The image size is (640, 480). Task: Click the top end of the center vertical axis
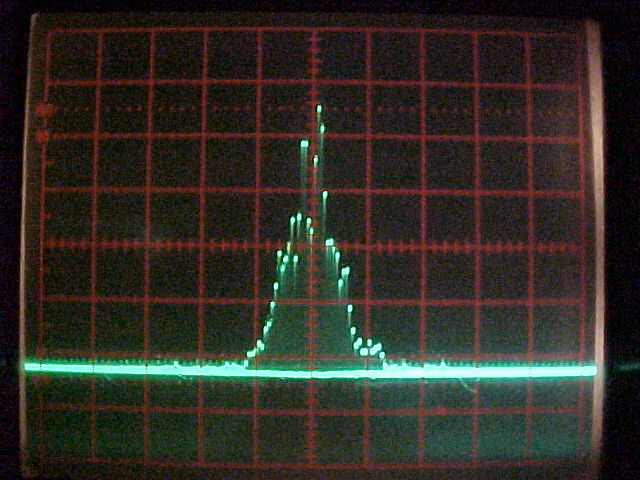coord(314,32)
